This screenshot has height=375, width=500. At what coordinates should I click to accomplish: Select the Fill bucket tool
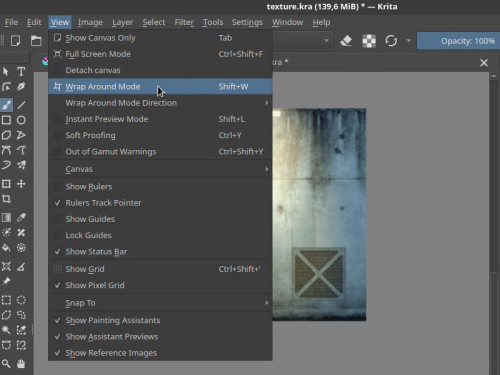(x=6, y=248)
